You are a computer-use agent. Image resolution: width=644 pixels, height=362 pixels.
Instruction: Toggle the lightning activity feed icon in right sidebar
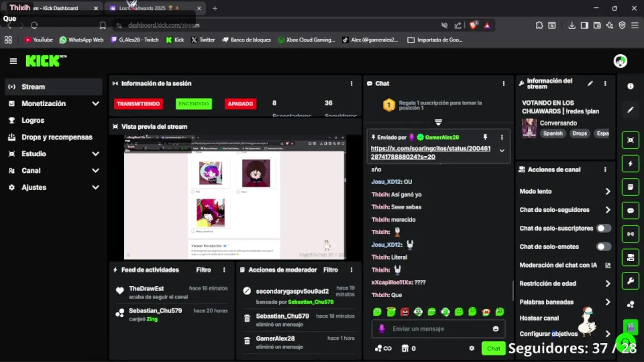pyautogui.click(x=630, y=164)
